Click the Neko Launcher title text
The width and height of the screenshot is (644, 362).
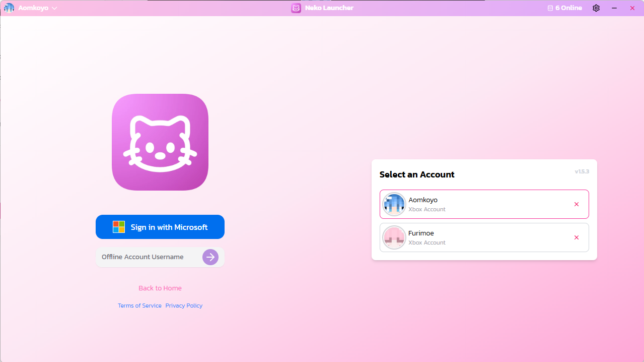click(329, 8)
